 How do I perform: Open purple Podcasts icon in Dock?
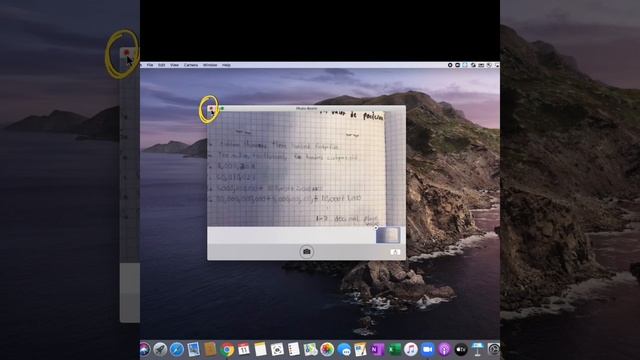[444, 349]
